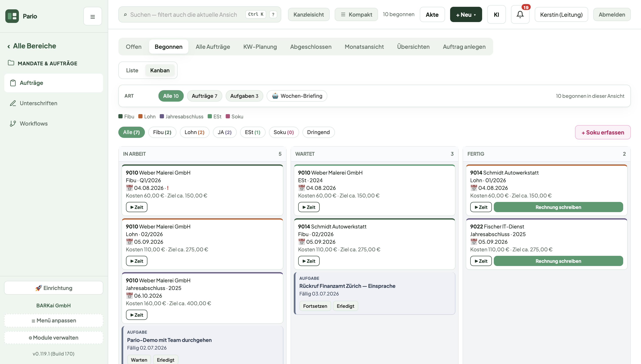641x364 pixels.
Task: Click Fortsetzen on Rückruf Finanzamt task
Action: pyautogui.click(x=315, y=306)
